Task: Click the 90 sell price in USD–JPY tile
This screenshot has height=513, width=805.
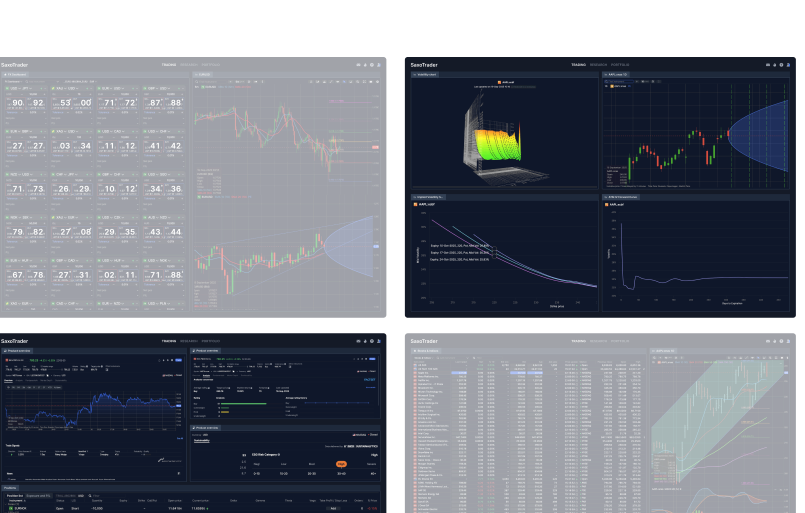Action: click(x=15, y=103)
